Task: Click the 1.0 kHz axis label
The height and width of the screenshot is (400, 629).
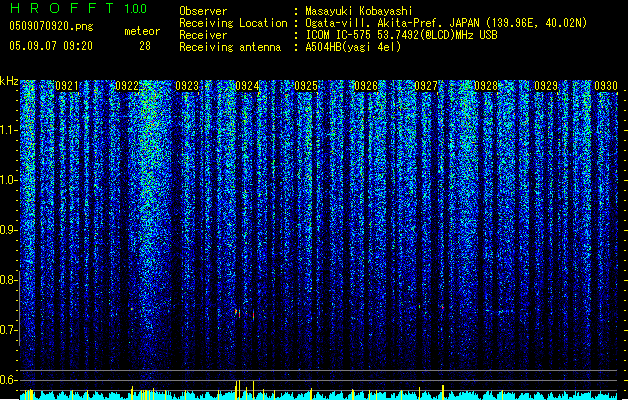Action: [9, 180]
